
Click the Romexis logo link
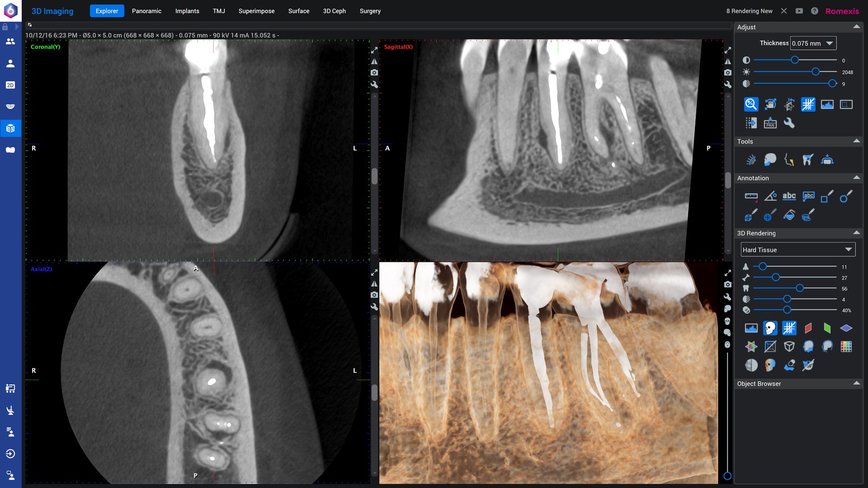pos(842,11)
